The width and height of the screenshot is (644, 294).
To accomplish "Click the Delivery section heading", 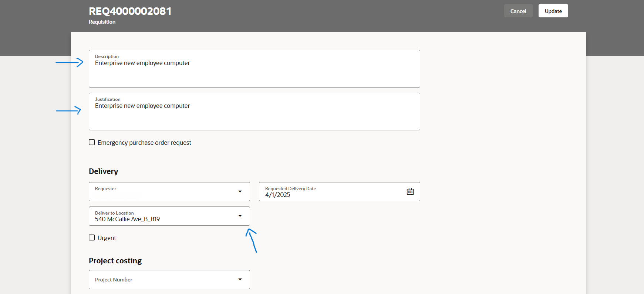I will (x=103, y=171).
